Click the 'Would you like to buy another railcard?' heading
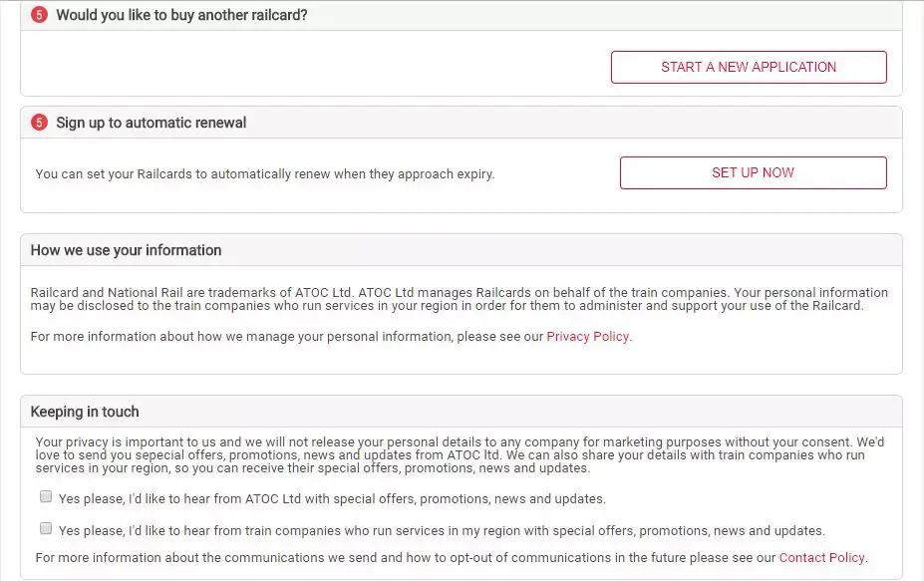The image size is (924, 581). (x=181, y=15)
